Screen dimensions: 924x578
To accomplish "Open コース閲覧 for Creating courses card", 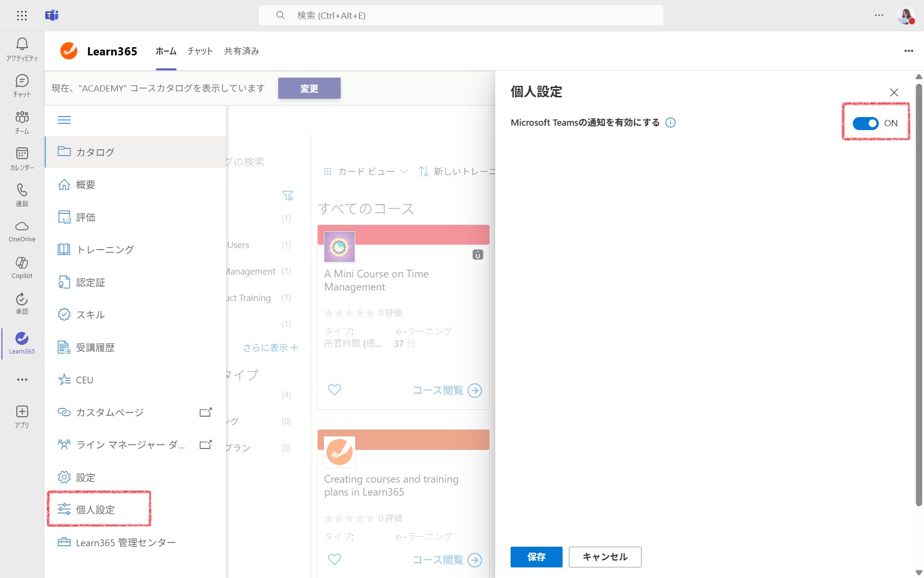I will 447,560.
